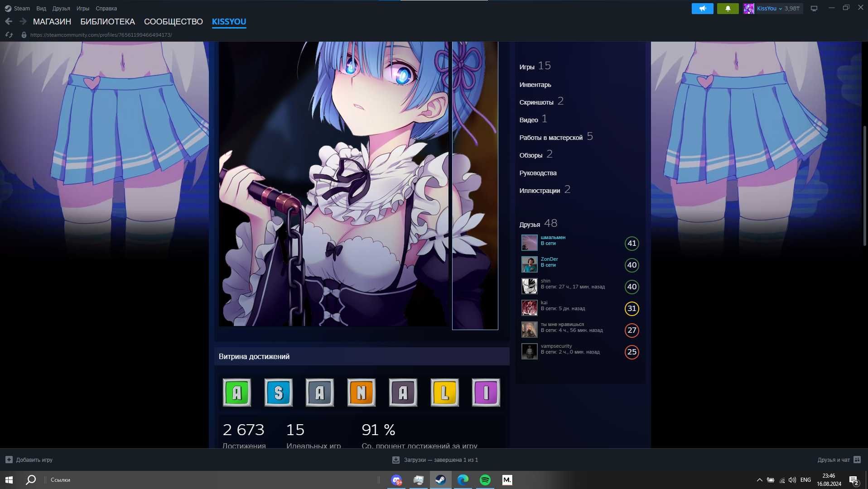The height and width of the screenshot is (489, 868).
Task: Open the Windows Start menu
Action: click(9, 480)
